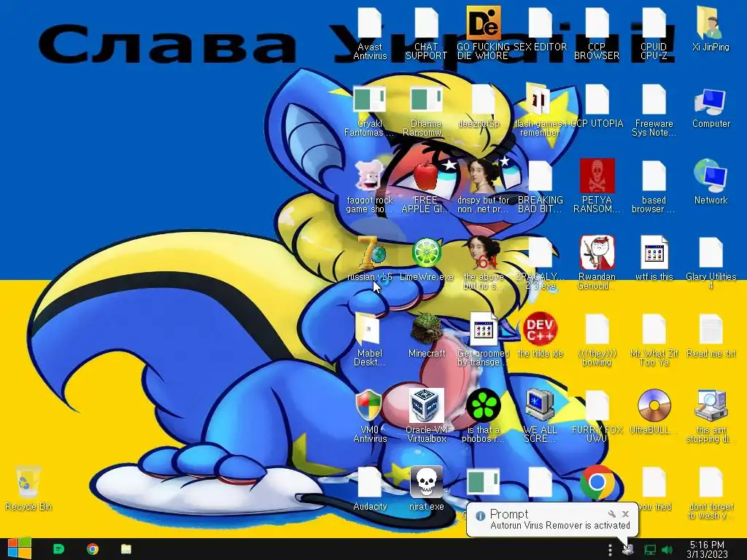Screen dimensions: 747x560
Task: Click the Windows Start button
Action: [x=20, y=548]
